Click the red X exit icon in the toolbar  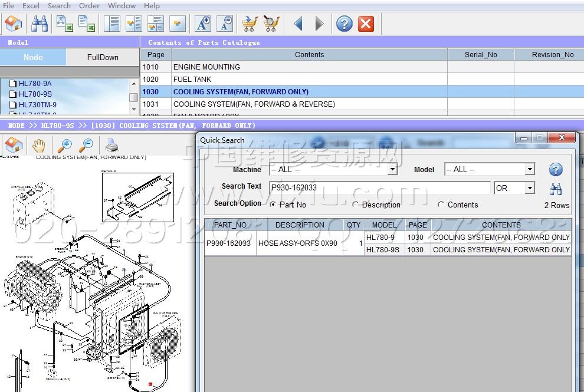coord(366,24)
